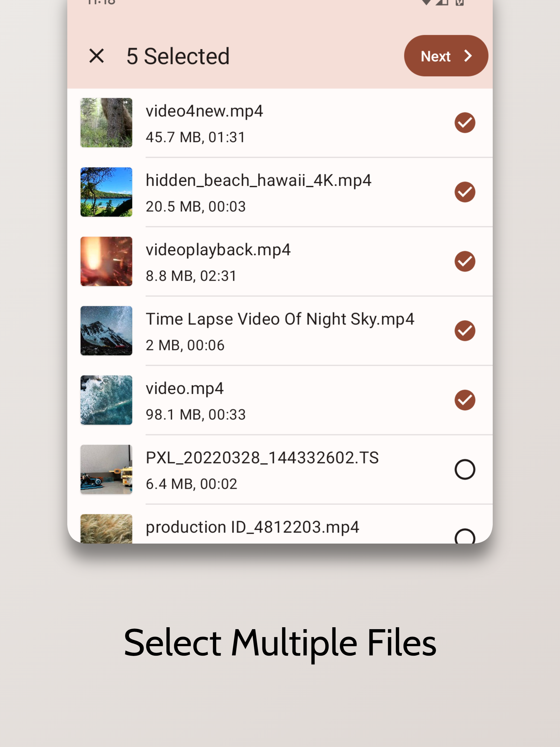
Task: Tap the Lego toys PXL video thumbnail
Action: pos(106,469)
